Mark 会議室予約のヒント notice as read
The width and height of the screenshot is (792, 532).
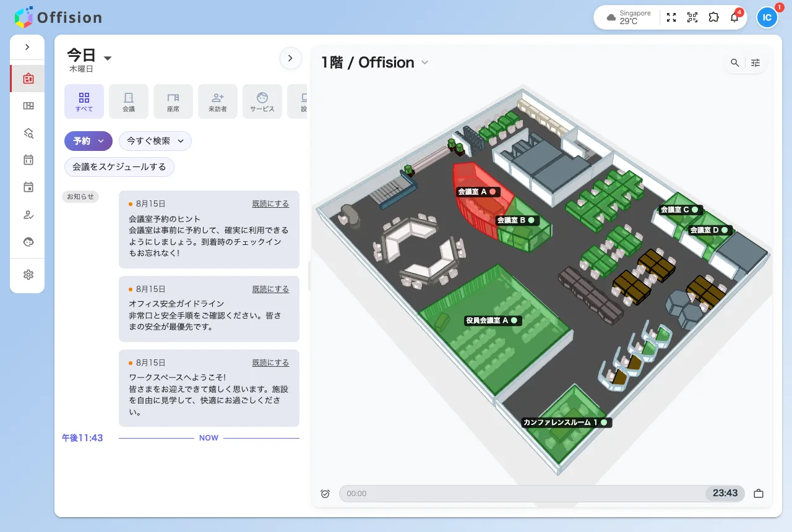click(x=270, y=204)
